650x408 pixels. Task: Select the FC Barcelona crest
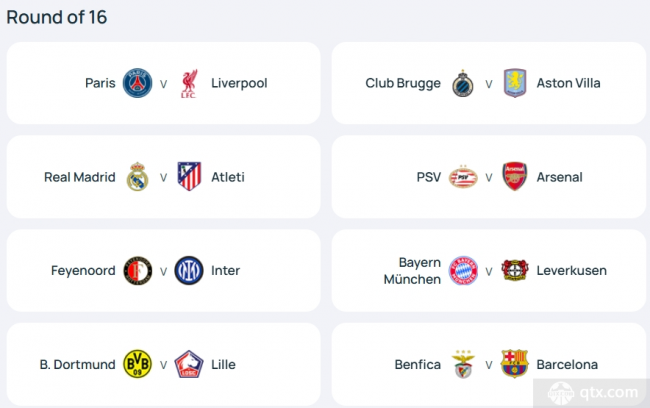tap(514, 364)
